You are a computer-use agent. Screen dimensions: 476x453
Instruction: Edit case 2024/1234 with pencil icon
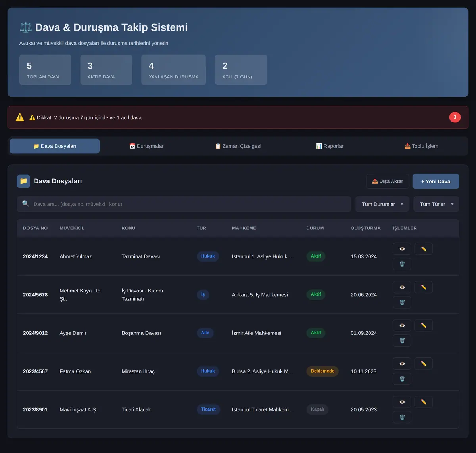(x=423, y=249)
